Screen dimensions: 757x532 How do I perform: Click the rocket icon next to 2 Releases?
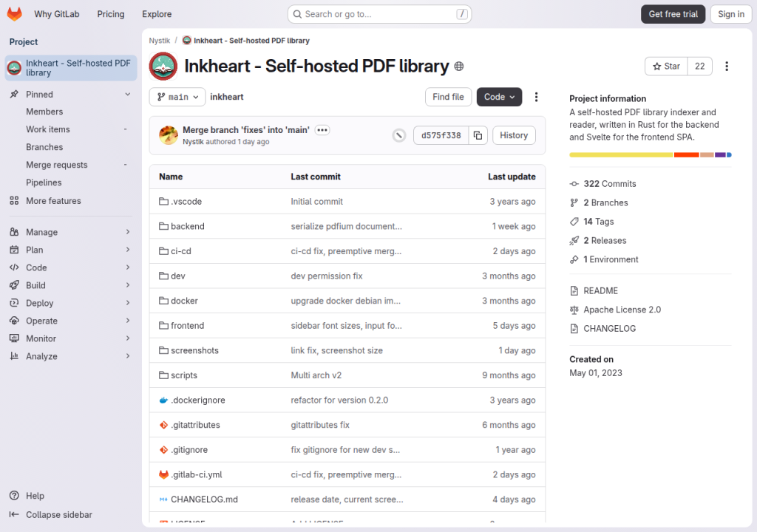point(574,240)
